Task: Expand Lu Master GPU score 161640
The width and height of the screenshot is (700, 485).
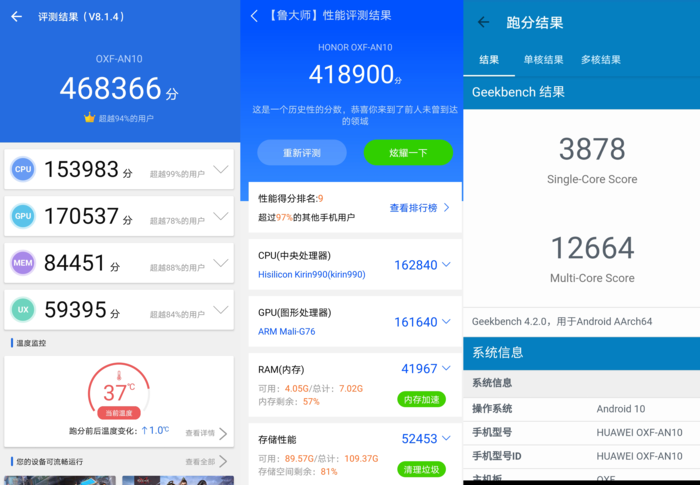Action: click(x=446, y=322)
